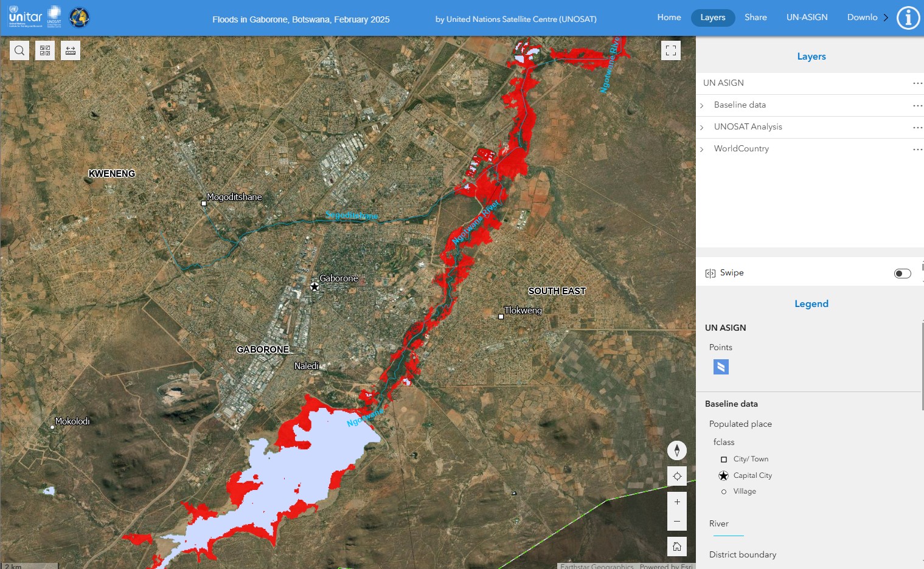Screen dimensions: 924x569
Task: Expand the Baseline data layer group
Action: click(x=701, y=106)
